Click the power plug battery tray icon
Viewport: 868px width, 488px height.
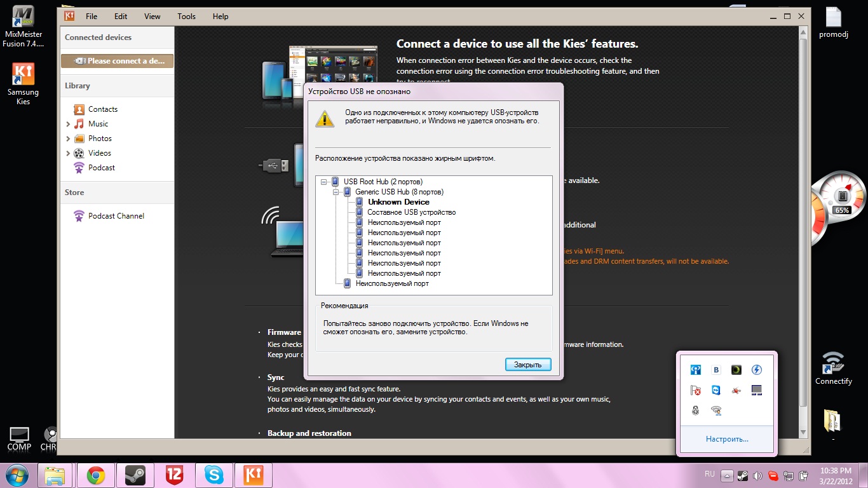(x=803, y=475)
